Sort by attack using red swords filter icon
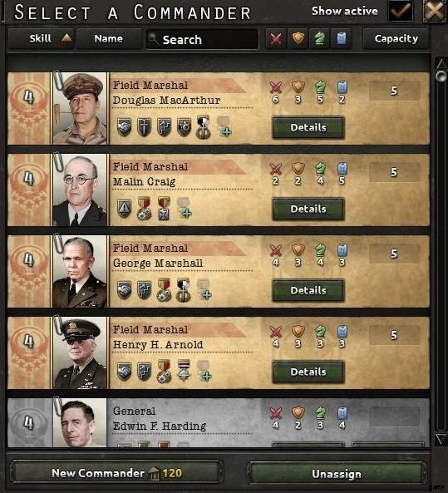 click(276, 39)
